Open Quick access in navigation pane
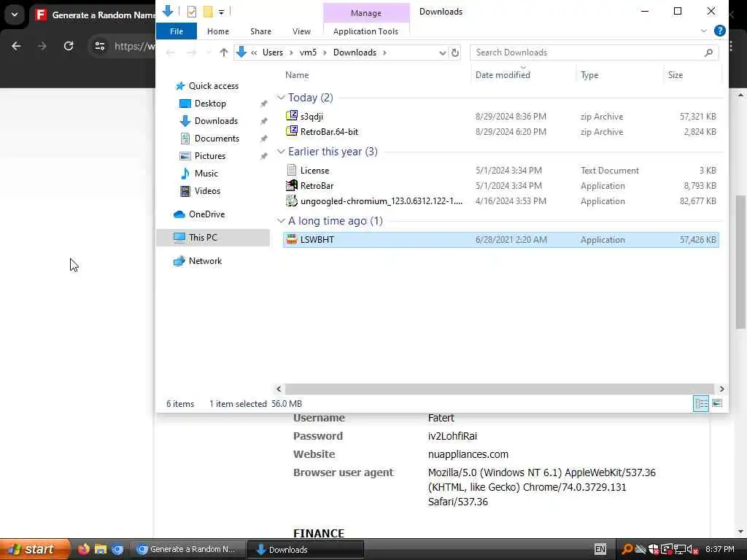Screen dimensions: 747x560 pyautogui.click(x=214, y=86)
